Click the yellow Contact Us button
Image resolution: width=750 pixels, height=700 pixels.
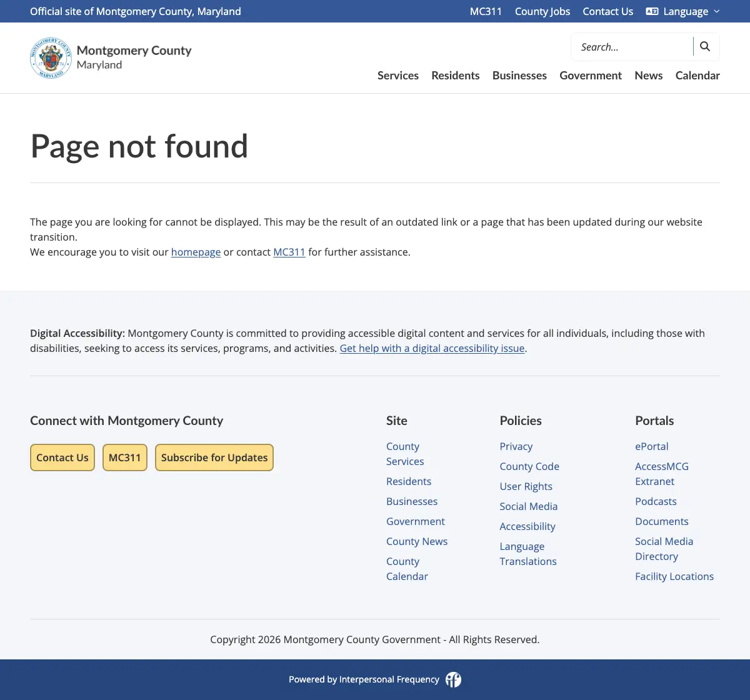[x=62, y=457]
